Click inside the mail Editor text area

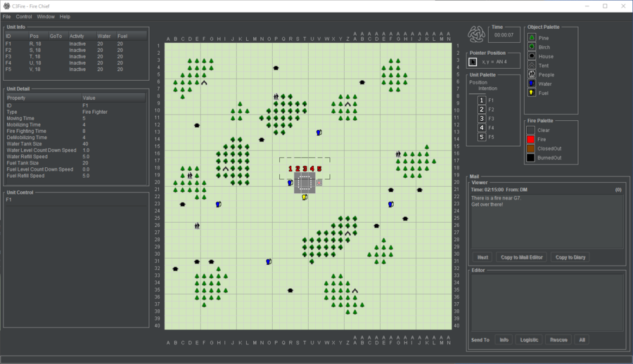coord(546,302)
